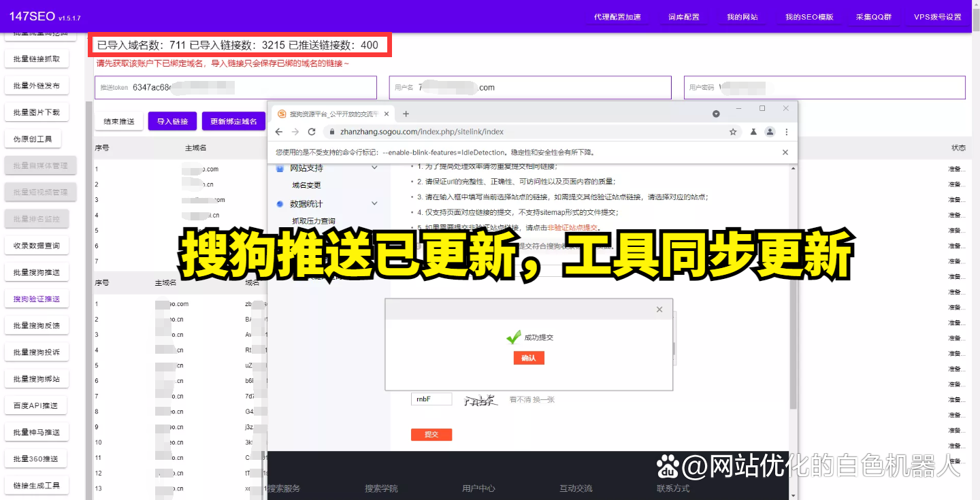Image resolution: width=980 pixels, height=500 pixels.
Task: Select 批量神马推送 in left sidebar
Action: (37, 432)
